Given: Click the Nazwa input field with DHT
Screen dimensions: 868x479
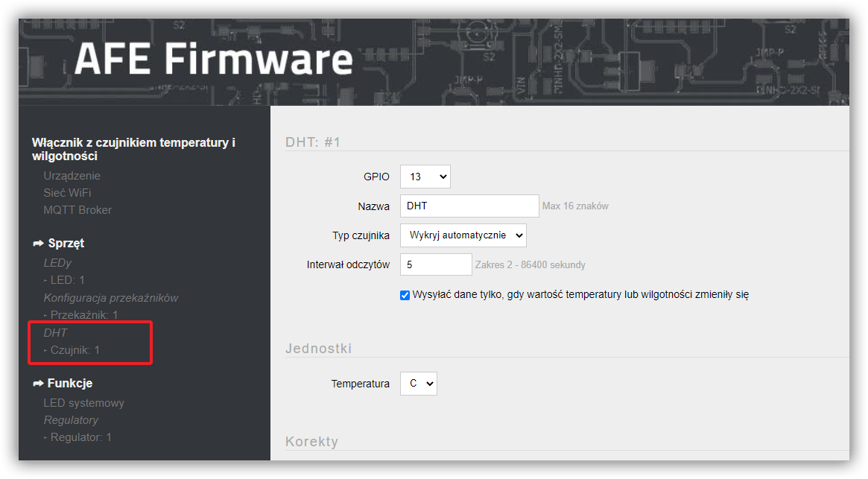Looking at the screenshot, I should (x=469, y=206).
